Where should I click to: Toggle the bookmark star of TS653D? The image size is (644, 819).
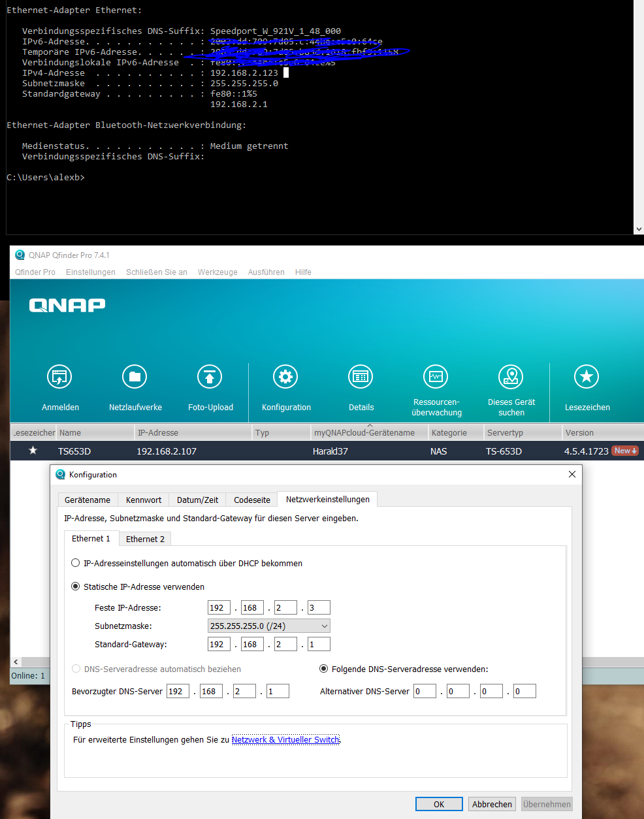(33, 451)
